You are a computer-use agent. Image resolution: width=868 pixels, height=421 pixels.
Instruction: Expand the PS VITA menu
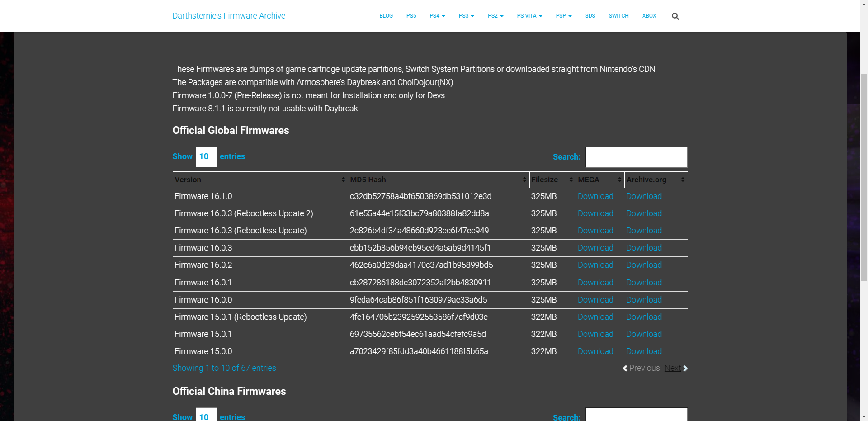529,16
